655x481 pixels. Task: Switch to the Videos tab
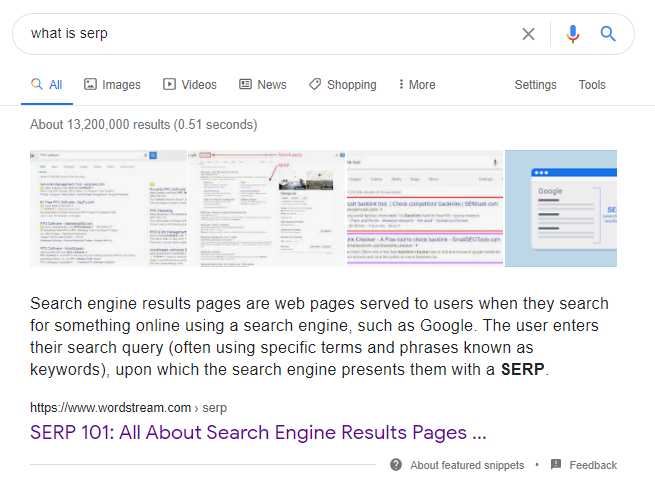coord(189,85)
